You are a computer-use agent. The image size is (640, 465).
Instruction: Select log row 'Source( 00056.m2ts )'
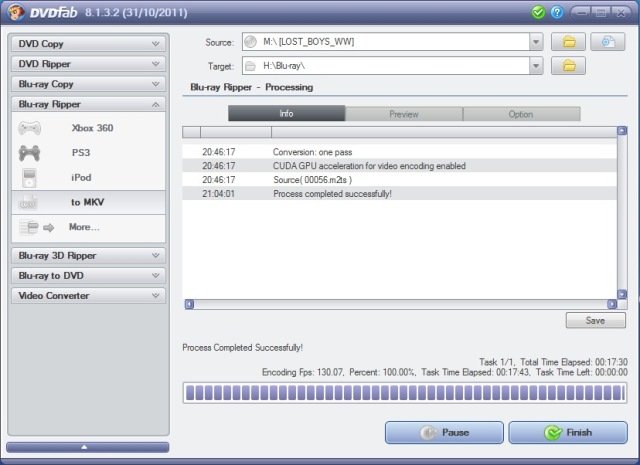click(399, 180)
